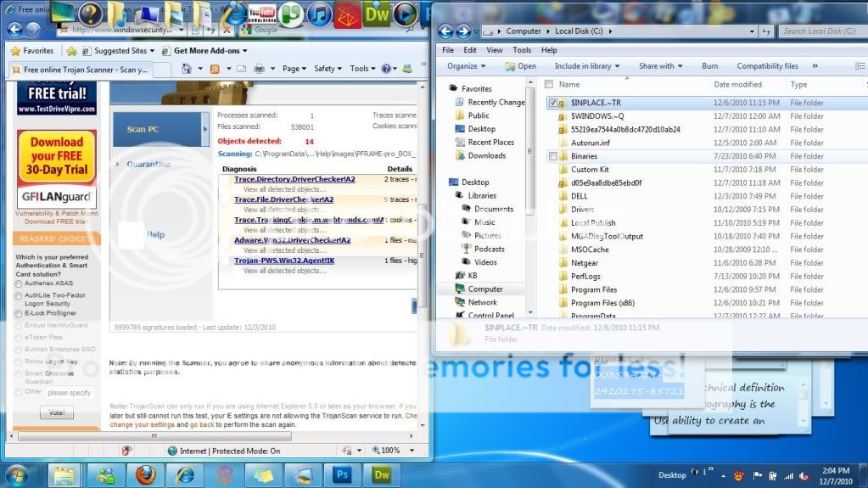Viewport: 868px width, 488px height.
Task: Open Firefox from the taskbar
Action: (146, 474)
